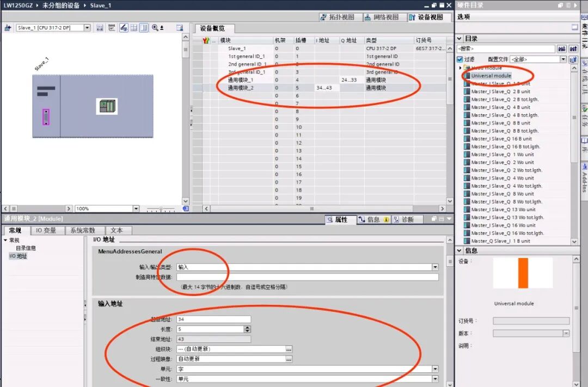This screenshot has width=588, height=387.
Task: Select Universal module in the catalog tree
Action: [x=491, y=76]
